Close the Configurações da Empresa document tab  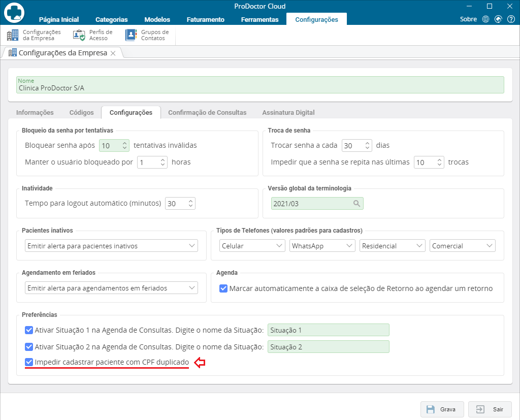click(113, 53)
